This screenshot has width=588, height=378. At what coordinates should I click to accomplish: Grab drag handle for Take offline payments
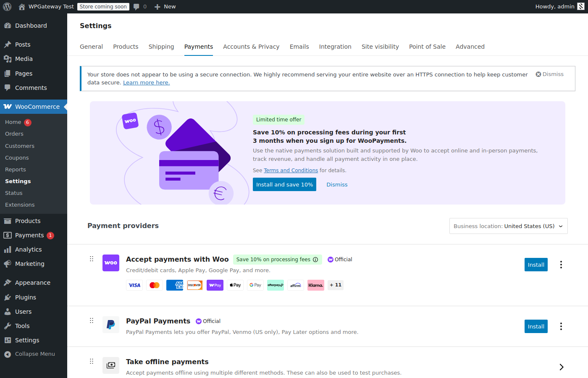(92, 361)
